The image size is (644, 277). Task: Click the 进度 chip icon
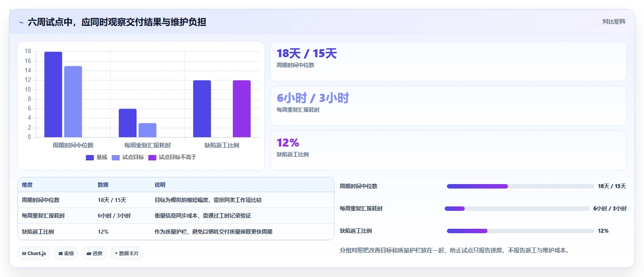[x=89, y=253]
